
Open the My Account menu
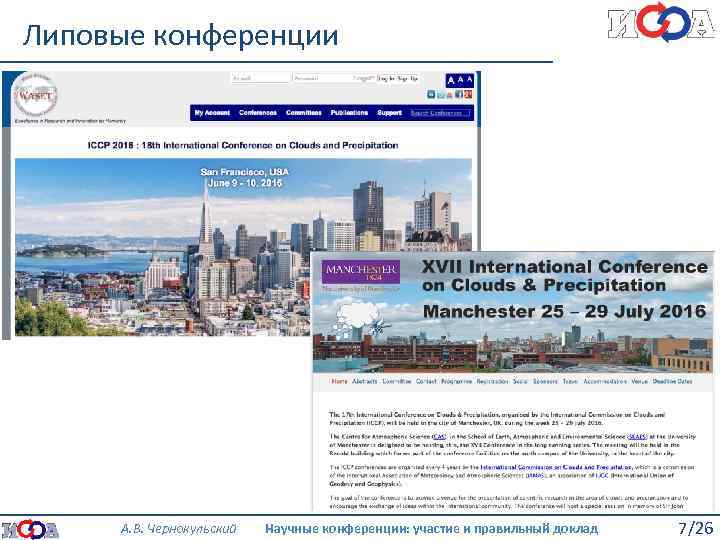pyautogui.click(x=212, y=113)
